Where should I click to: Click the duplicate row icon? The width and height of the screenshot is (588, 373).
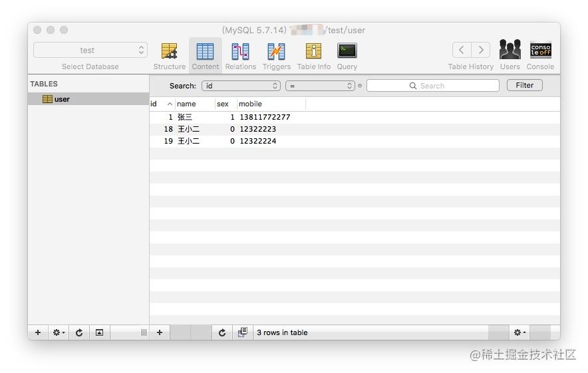pyautogui.click(x=243, y=332)
